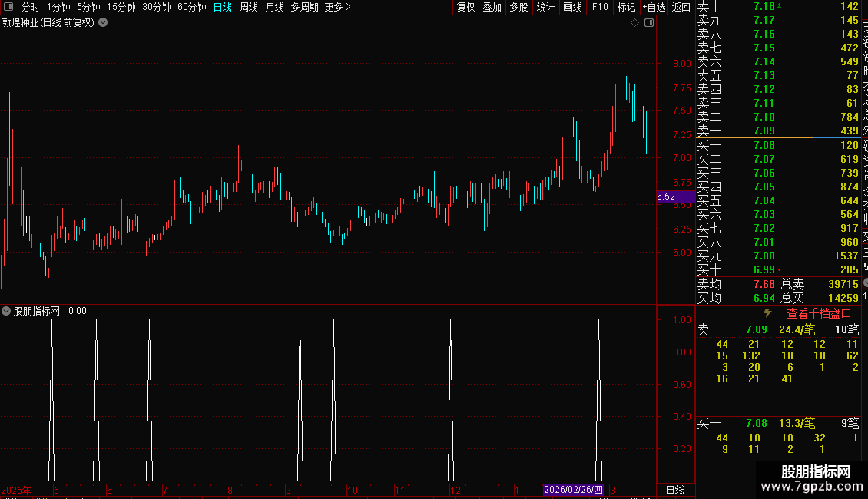
Task: Click the diamond icon above the chart
Action: (635, 23)
